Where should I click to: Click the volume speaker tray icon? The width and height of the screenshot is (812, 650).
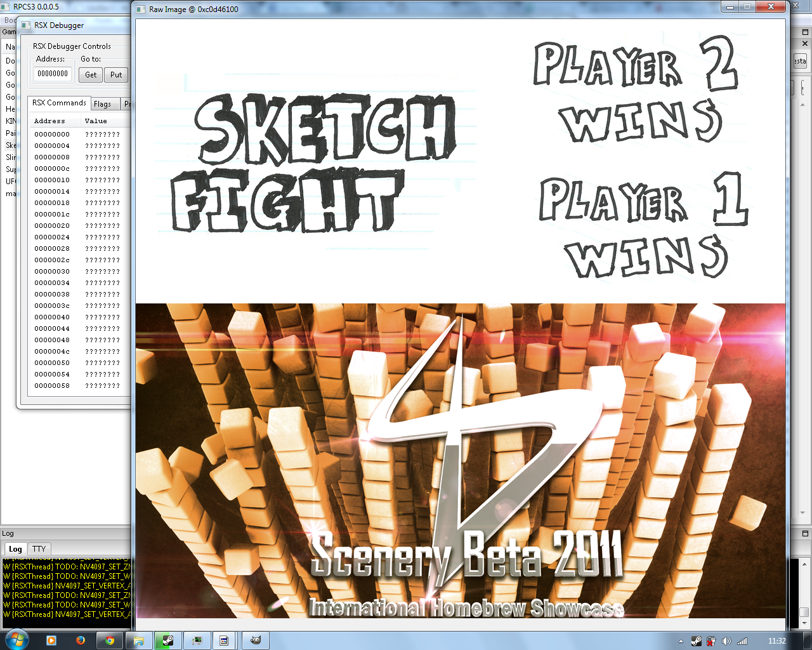point(726,641)
